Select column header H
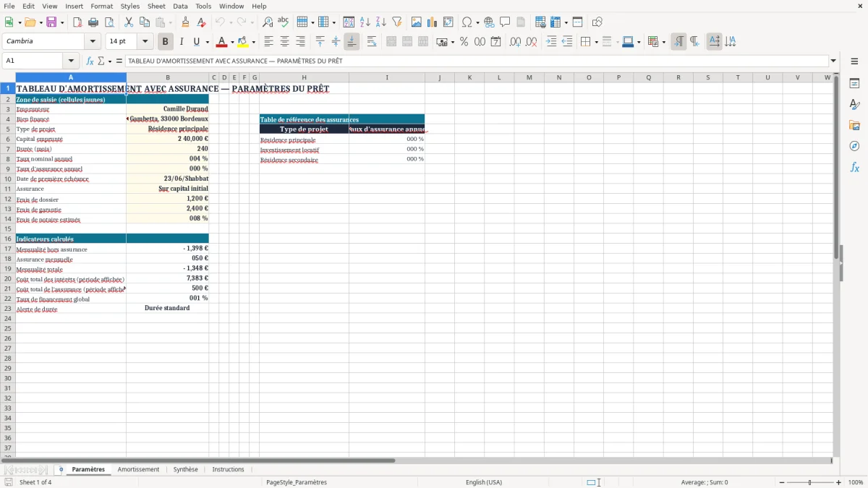The image size is (868, 488). click(304, 77)
